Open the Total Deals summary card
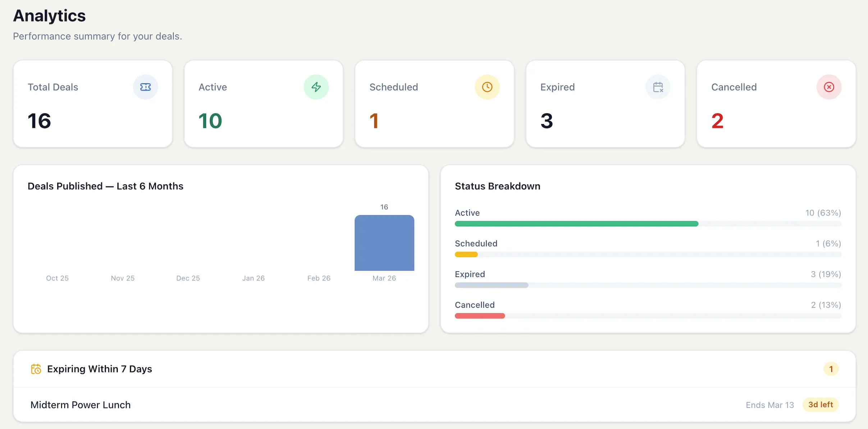The width and height of the screenshot is (868, 429). point(92,104)
